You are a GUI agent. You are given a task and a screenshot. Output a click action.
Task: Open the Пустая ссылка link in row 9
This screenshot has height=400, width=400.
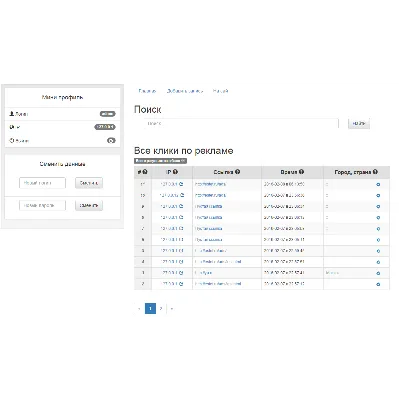click(209, 206)
